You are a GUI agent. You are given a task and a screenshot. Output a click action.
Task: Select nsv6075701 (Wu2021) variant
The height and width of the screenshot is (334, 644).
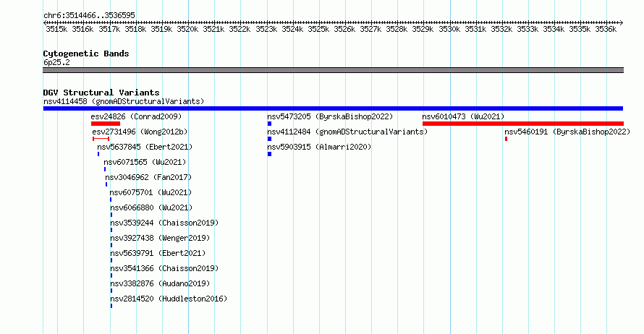coord(151,192)
